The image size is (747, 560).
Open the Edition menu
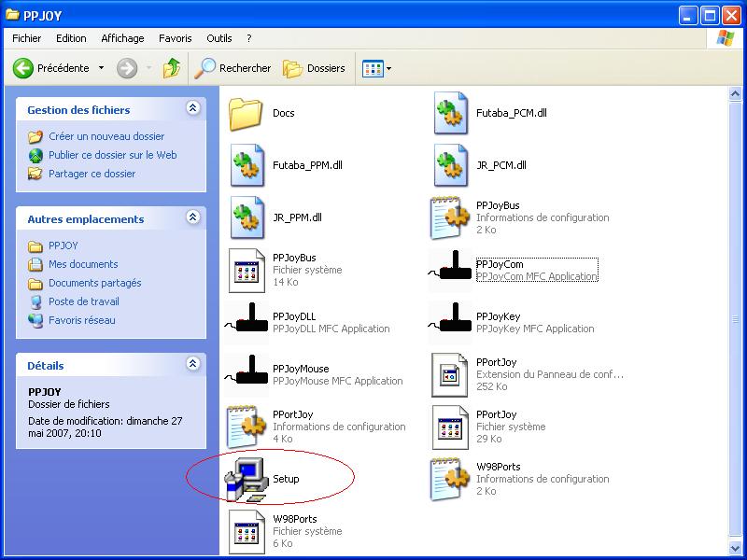(x=71, y=38)
